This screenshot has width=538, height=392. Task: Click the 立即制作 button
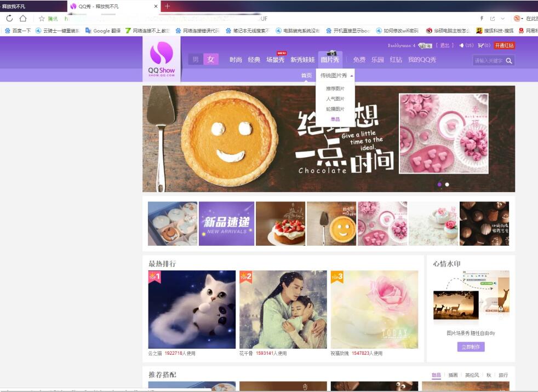[x=471, y=347]
